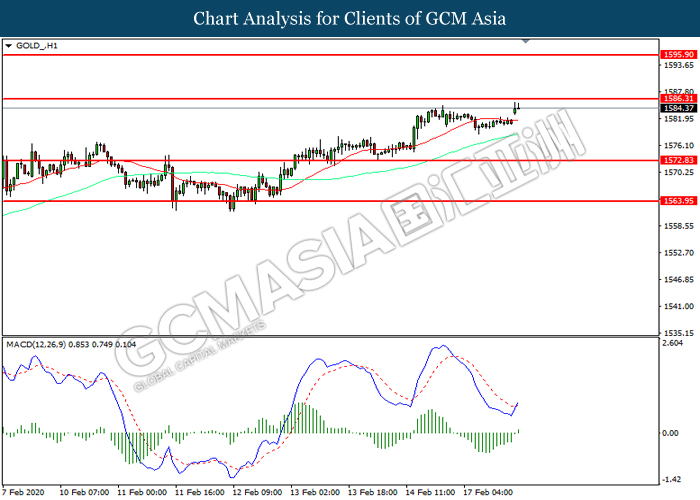Select the 1586.31 red price tag

[674, 100]
